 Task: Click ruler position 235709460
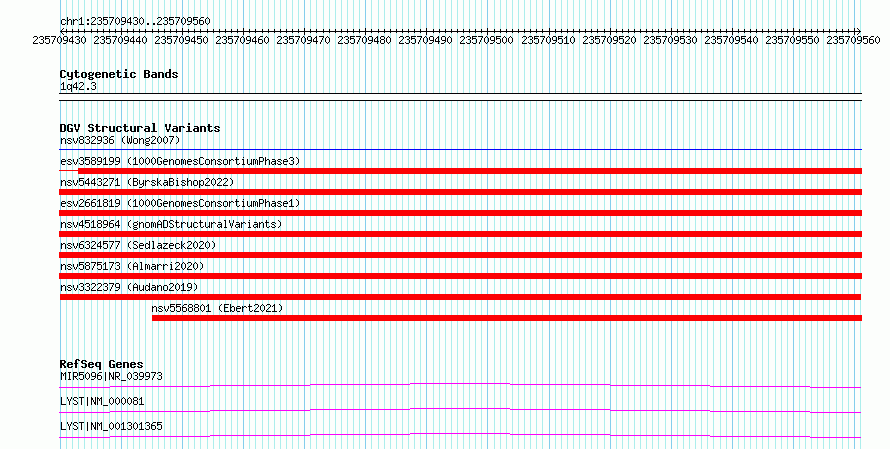242,40
